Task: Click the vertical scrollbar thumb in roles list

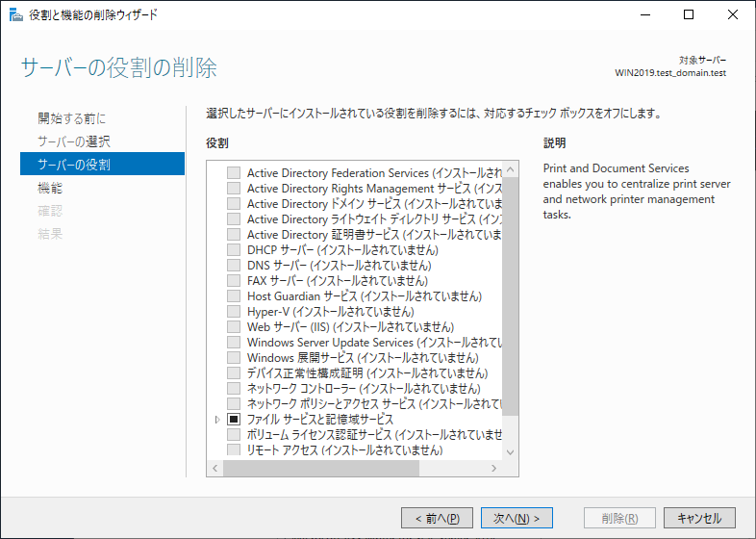Action: [x=510, y=296]
